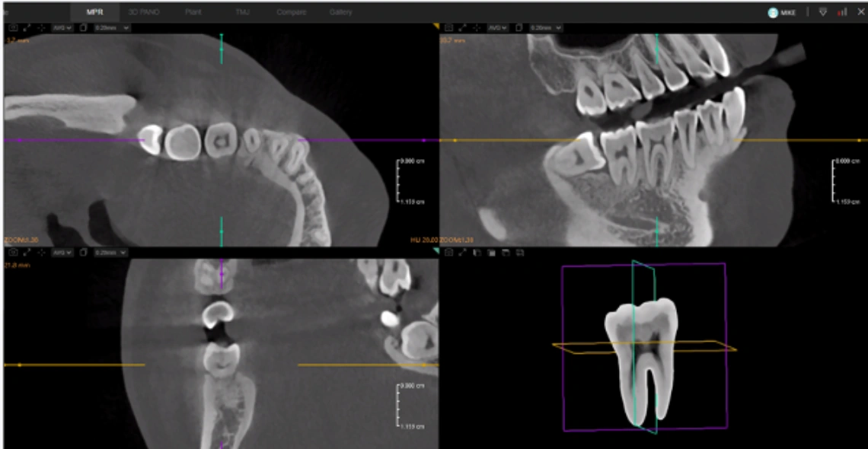The image size is (868, 449).
Task: Open AVG rendering dropdown in sagittal view
Action: tap(498, 27)
